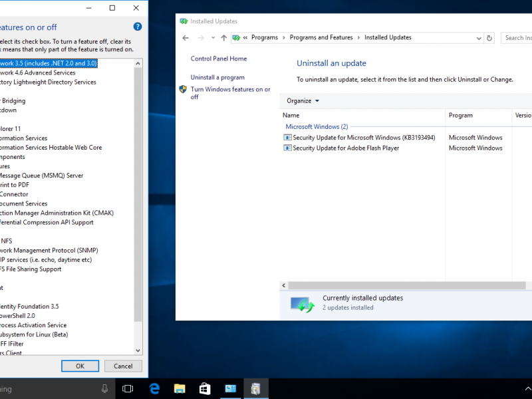Click the features list scroll-down arrow
This screenshot has height=399, width=532.
point(138,350)
